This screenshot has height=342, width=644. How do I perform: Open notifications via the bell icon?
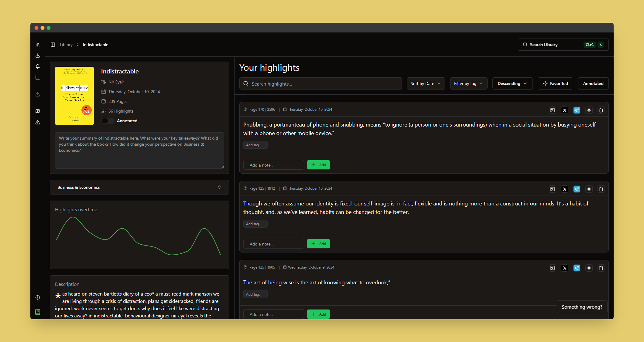coord(38,66)
